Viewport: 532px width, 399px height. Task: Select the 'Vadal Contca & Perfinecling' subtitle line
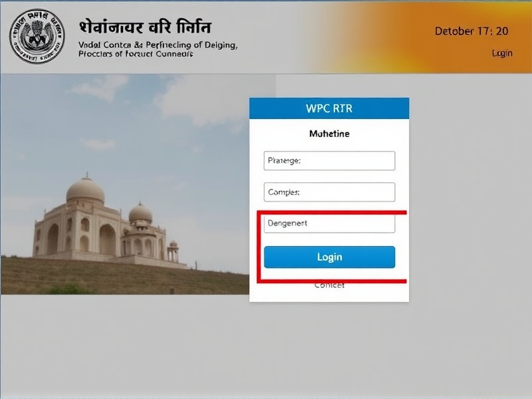pyautogui.click(x=158, y=45)
